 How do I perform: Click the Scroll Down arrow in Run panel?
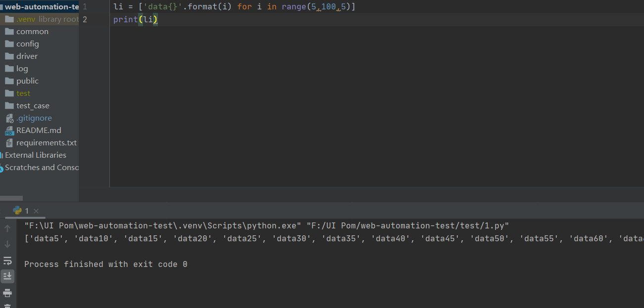click(x=7, y=244)
